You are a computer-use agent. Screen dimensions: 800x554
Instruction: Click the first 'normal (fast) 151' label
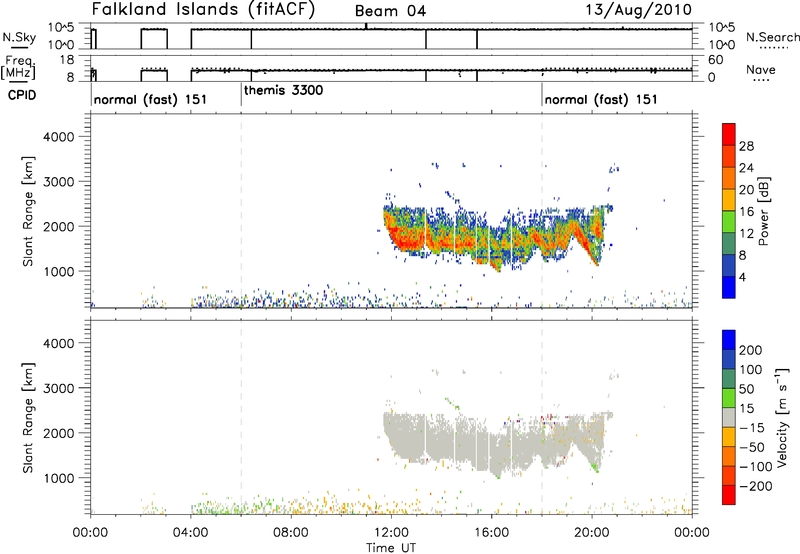pyautogui.click(x=150, y=99)
